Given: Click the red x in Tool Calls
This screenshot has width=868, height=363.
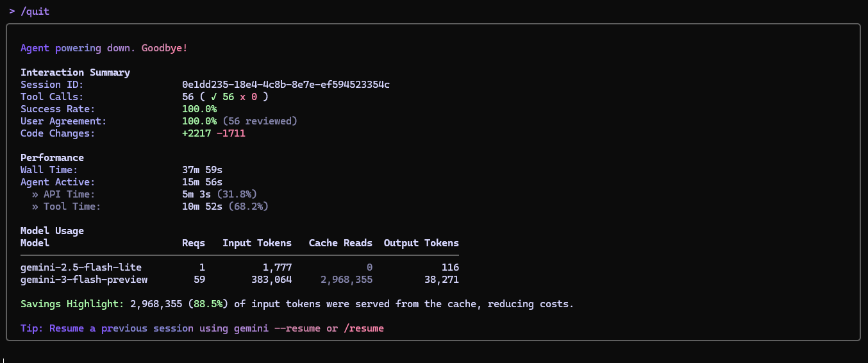Looking at the screenshot, I should 243,97.
